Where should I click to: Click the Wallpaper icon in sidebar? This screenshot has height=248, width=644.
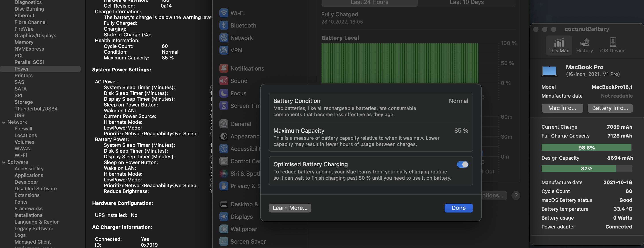[224, 229]
